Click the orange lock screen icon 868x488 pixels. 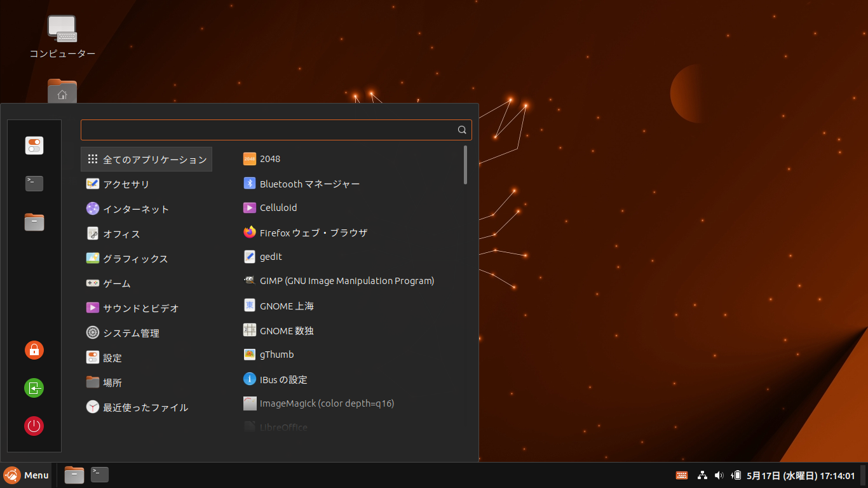pos(34,350)
